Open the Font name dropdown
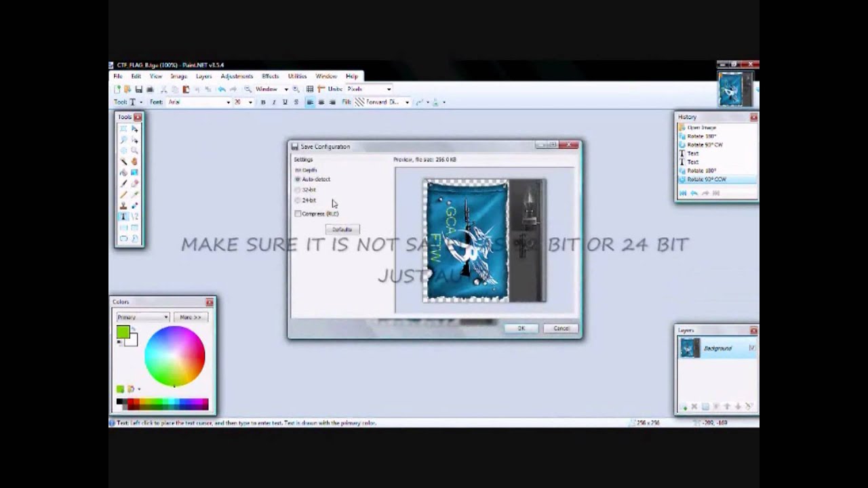Screen dimensions: 868x488 pos(228,102)
